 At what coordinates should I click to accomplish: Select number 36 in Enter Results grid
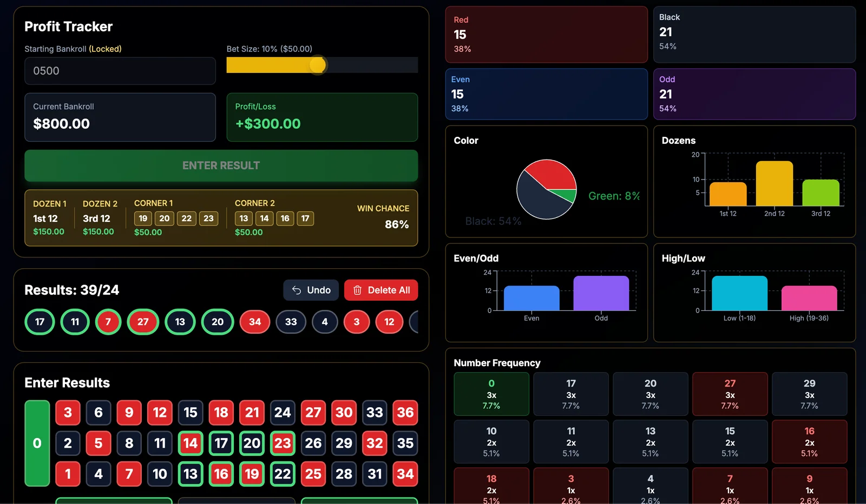click(x=405, y=413)
